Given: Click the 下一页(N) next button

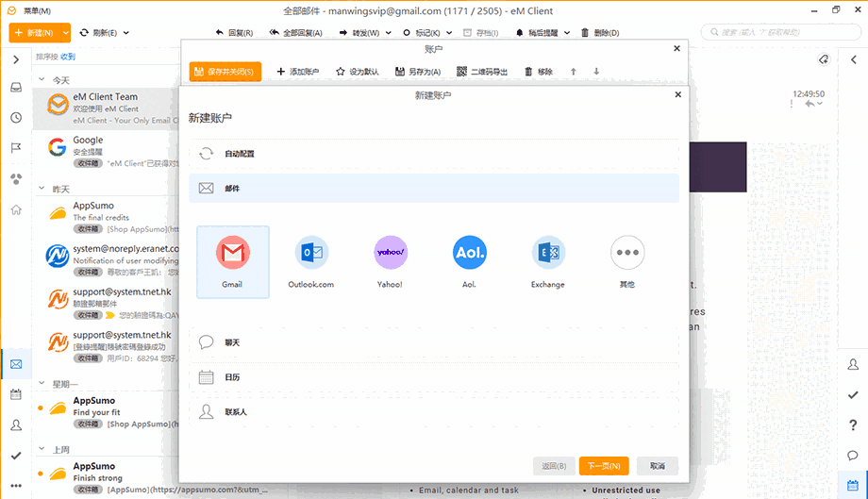Looking at the screenshot, I should 604,466.
